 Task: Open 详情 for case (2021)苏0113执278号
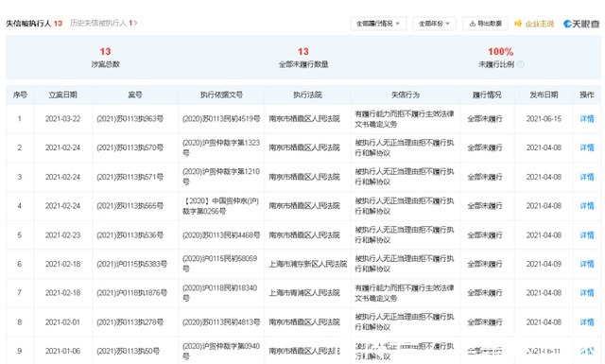click(587, 322)
